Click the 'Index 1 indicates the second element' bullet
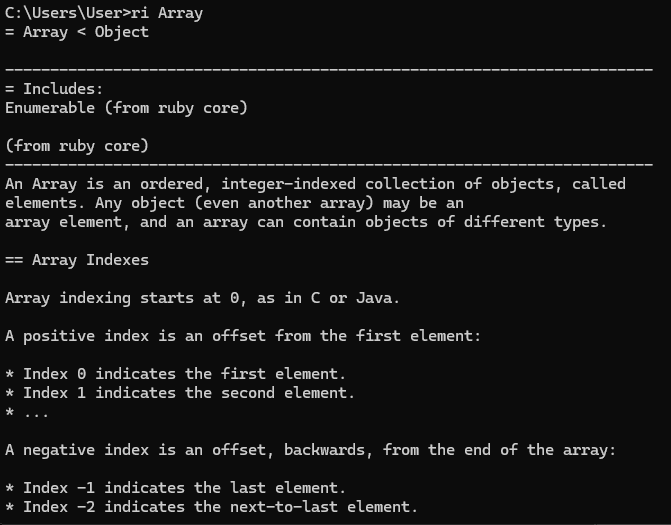 180,393
